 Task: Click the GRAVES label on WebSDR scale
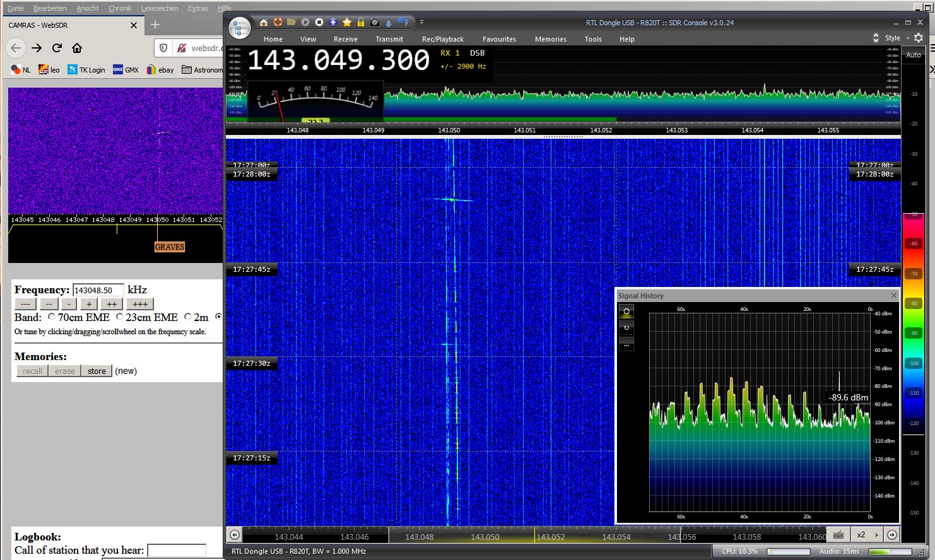(170, 247)
